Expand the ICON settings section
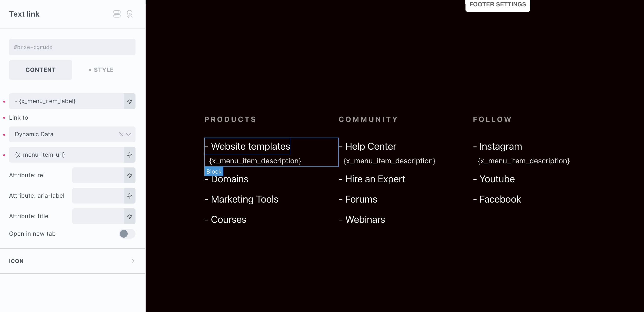This screenshot has height=312, width=644. (73, 261)
